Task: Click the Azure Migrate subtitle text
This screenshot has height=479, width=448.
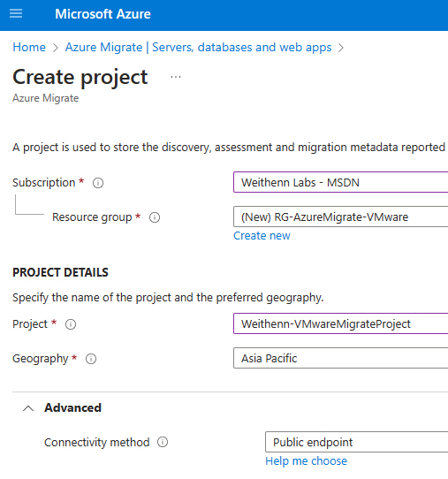Action: coord(45,98)
